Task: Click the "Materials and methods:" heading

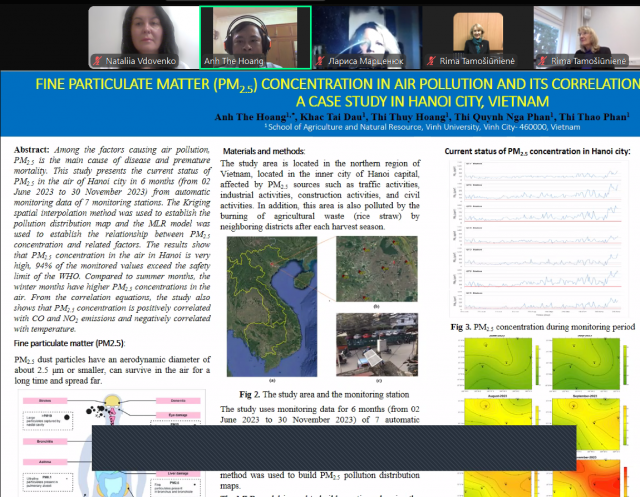Action: pyautogui.click(x=264, y=151)
